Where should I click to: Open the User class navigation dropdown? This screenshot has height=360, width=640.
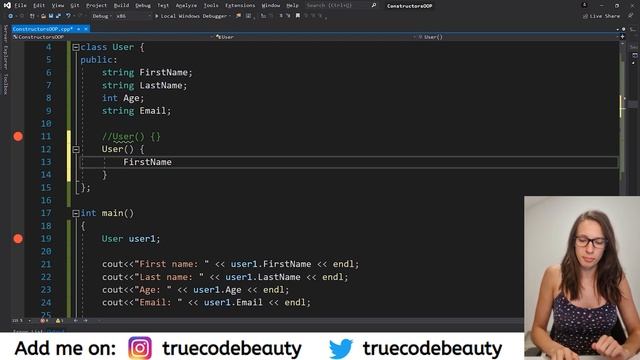click(315, 37)
